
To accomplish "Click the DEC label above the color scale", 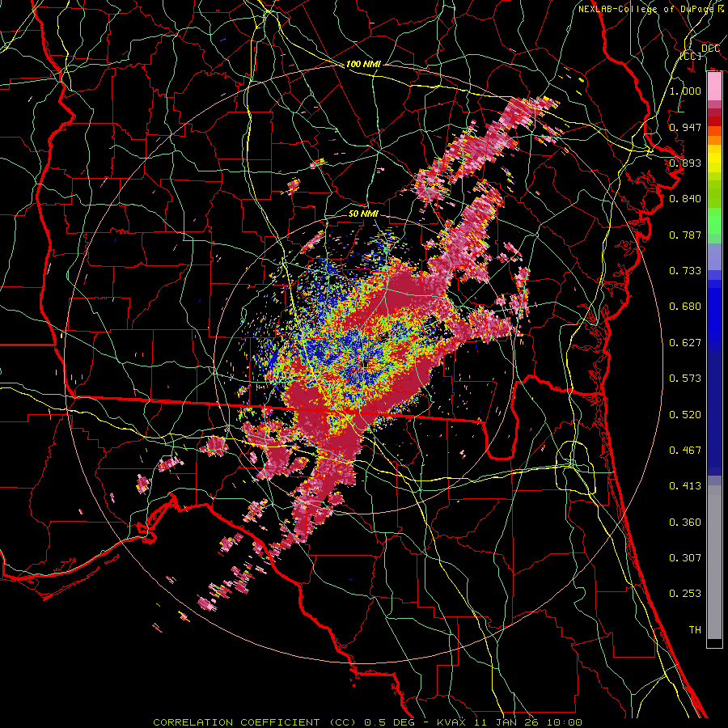I will 710,49.
